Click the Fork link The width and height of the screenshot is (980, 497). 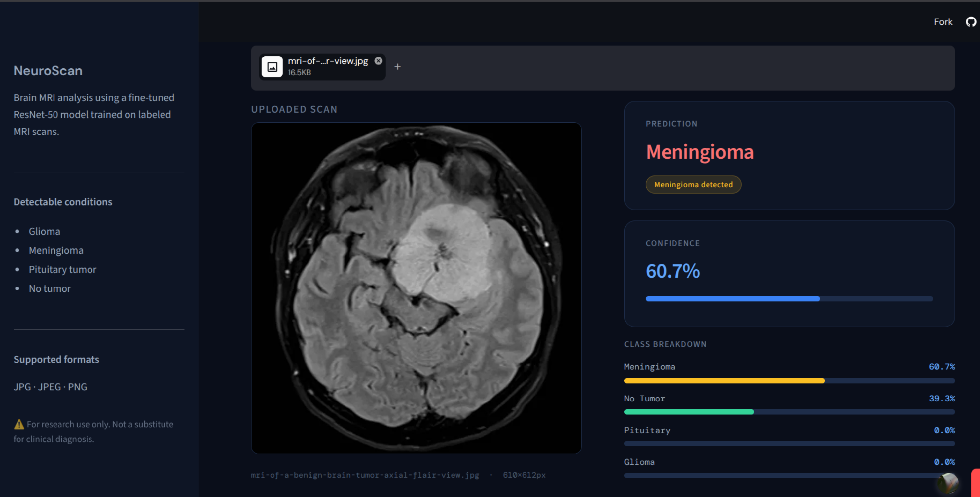tap(943, 22)
